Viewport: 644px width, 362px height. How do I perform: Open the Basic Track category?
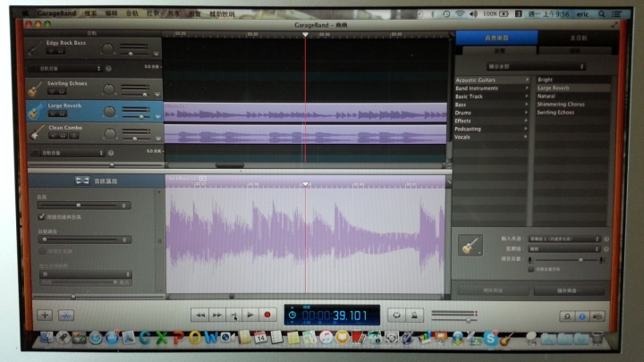pos(492,97)
